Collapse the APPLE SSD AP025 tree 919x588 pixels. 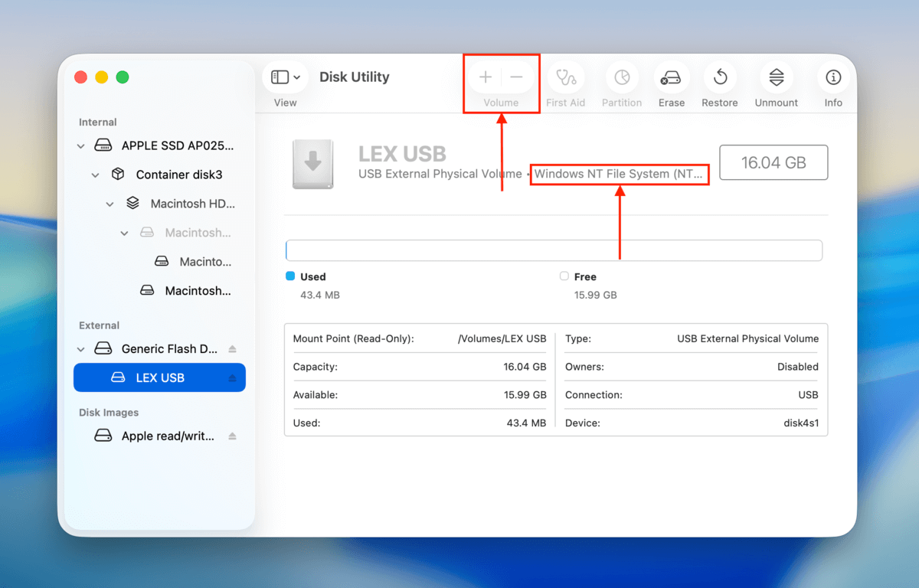point(80,145)
